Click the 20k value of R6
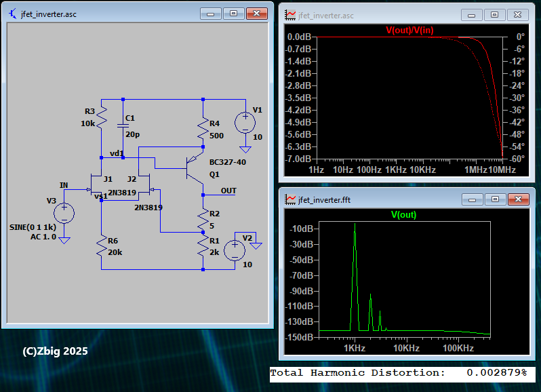541x392 pixels. 115,252
